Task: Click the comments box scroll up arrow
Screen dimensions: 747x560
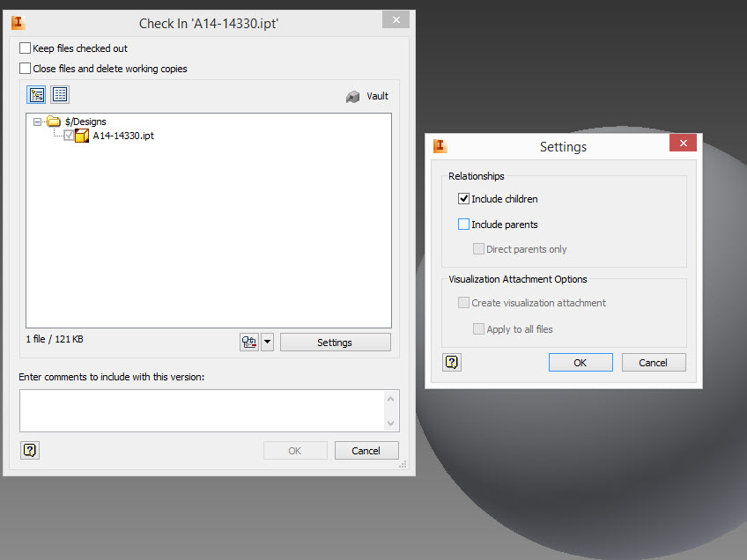Action: (x=390, y=399)
